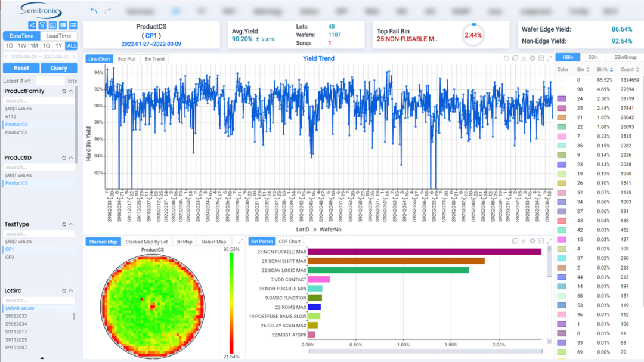Open Yield Trend chart settings gear

click(532, 58)
